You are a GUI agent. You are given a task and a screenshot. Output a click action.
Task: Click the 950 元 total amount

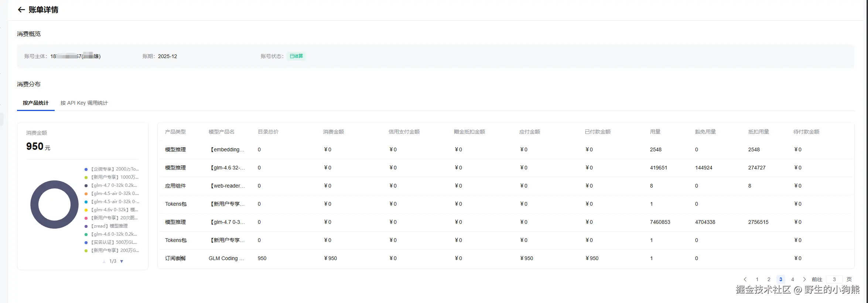click(x=38, y=147)
